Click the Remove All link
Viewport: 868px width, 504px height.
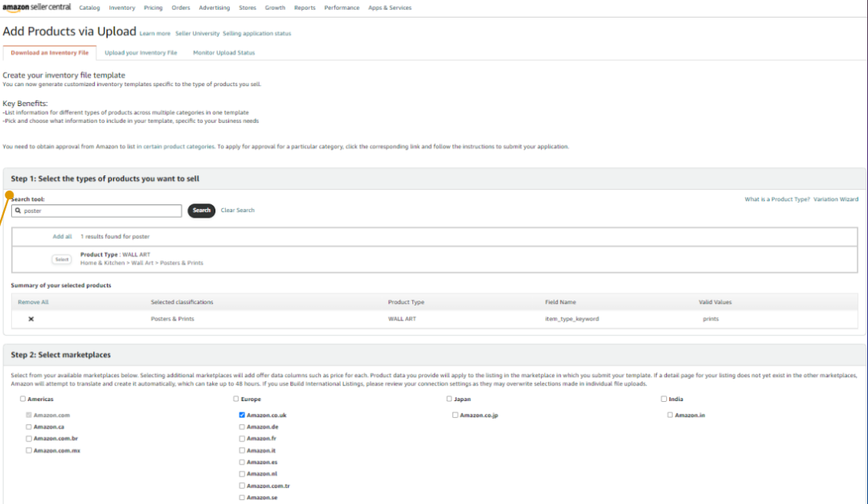[33, 302]
